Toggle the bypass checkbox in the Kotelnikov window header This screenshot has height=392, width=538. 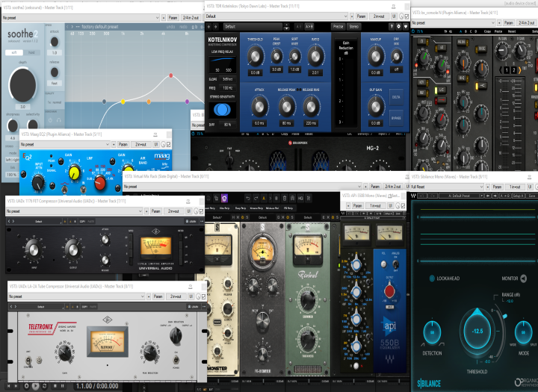[406, 16]
